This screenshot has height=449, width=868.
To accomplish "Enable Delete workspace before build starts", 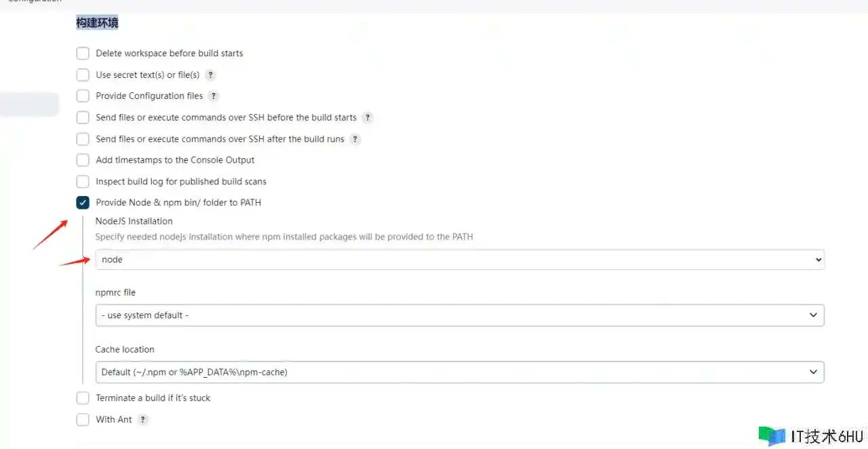I will point(83,54).
